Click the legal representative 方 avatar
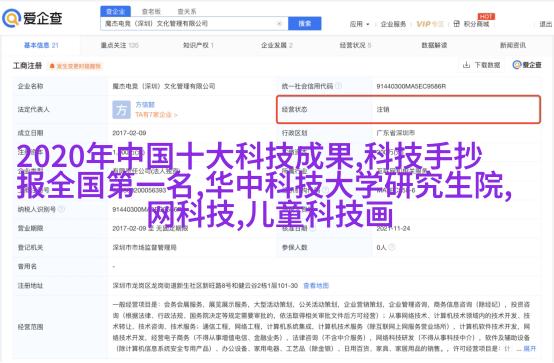The image size is (554, 363). [x=121, y=110]
